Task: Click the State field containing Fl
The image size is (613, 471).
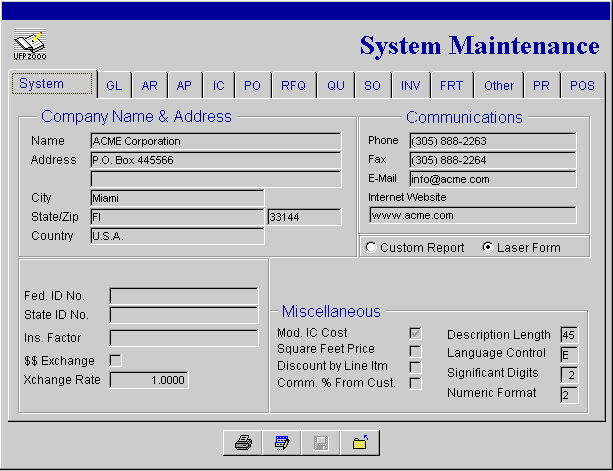Action: coord(177,217)
